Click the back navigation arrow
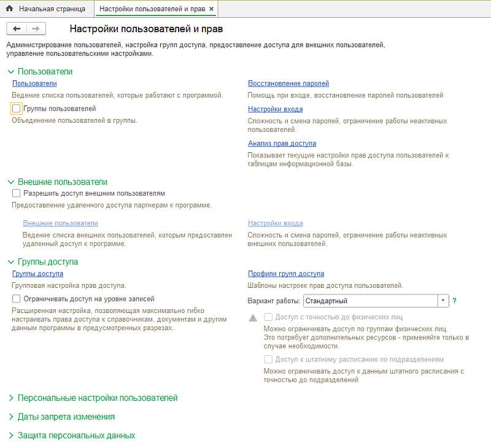 point(17,29)
